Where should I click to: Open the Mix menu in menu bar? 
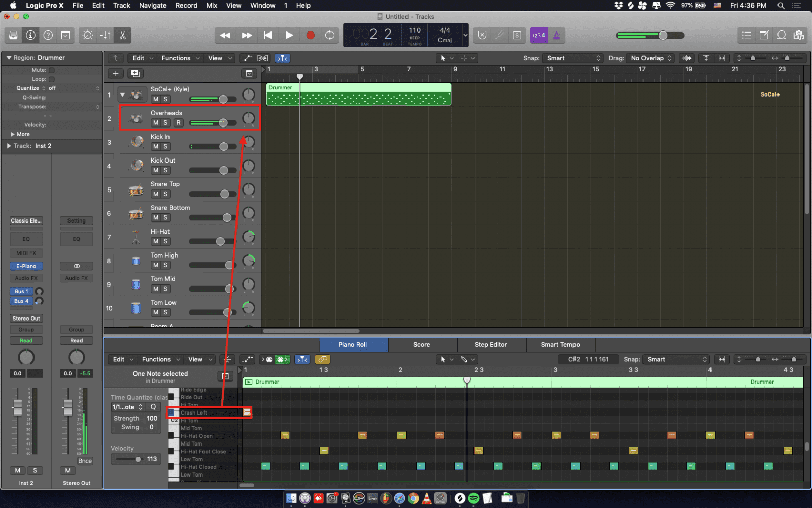[212, 6]
